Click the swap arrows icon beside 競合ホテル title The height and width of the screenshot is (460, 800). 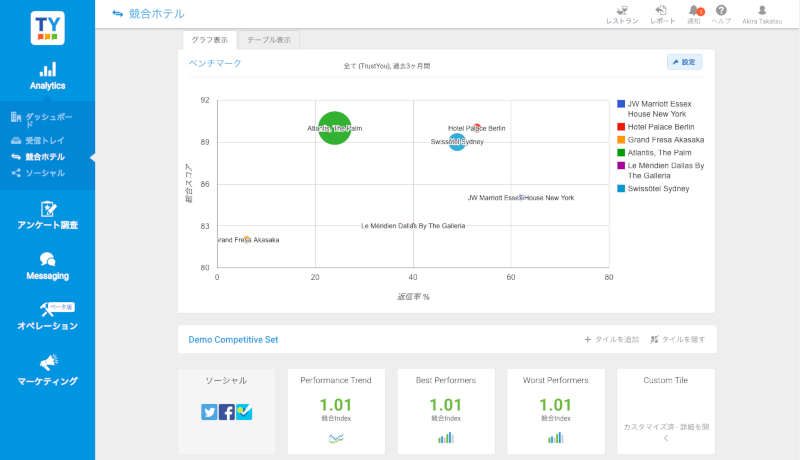118,14
